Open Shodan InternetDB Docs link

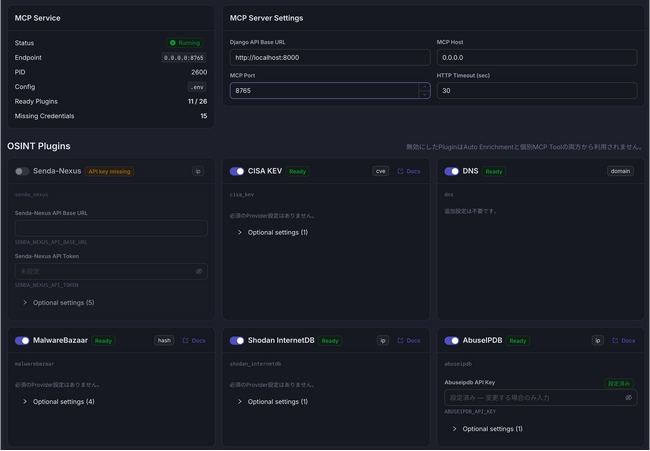409,340
